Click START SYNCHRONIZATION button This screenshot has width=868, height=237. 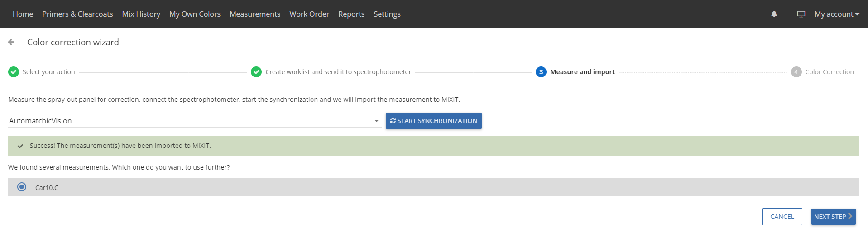tap(434, 121)
